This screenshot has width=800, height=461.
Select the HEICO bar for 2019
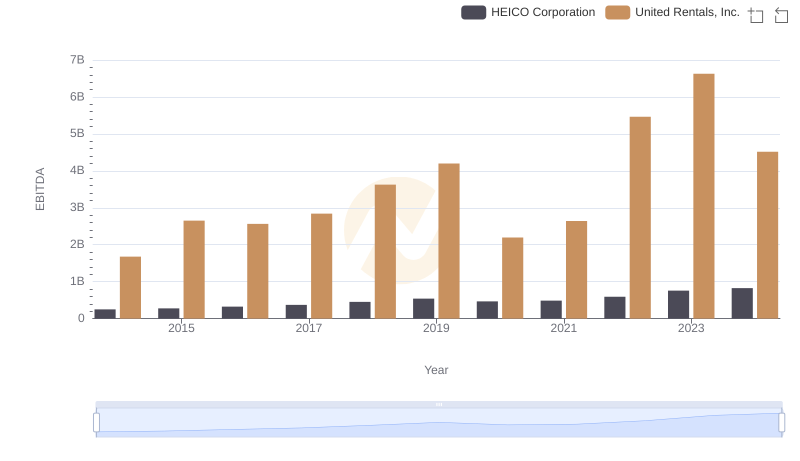click(x=423, y=309)
